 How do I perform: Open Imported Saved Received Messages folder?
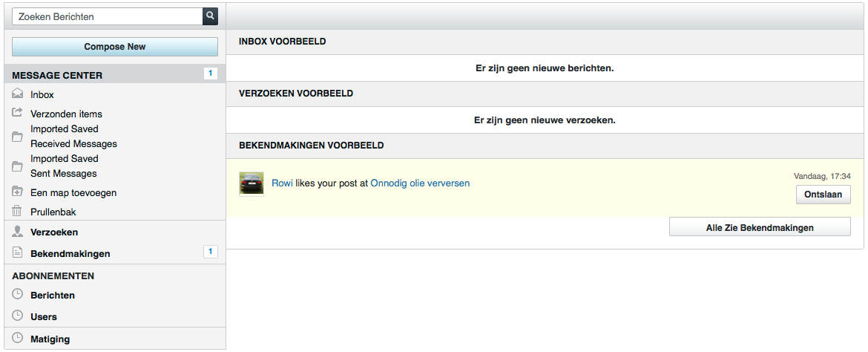pos(73,137)
